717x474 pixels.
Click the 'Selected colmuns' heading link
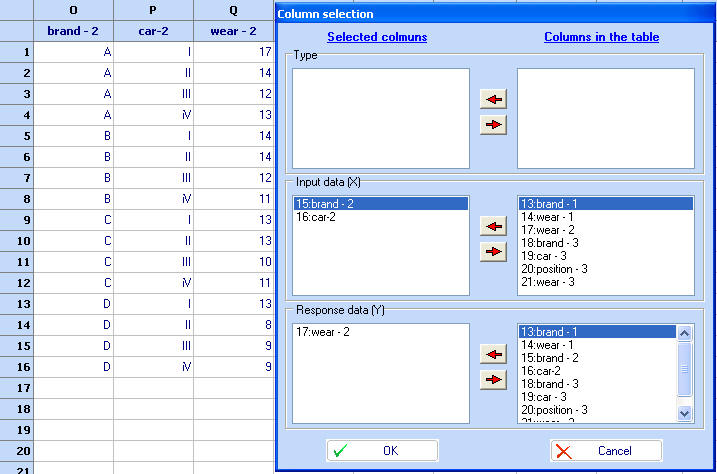click(x=377, y=38)
